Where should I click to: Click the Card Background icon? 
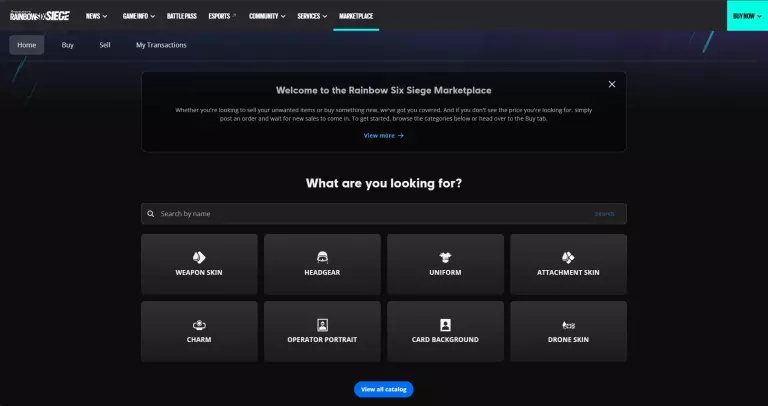pyautogui.click(x=445, y=325)
